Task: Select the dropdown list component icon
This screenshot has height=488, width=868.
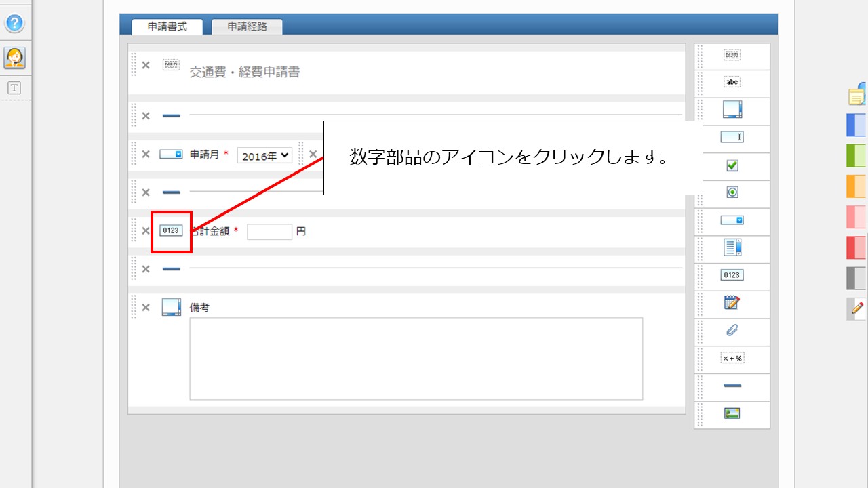Action: coord(732,221)
